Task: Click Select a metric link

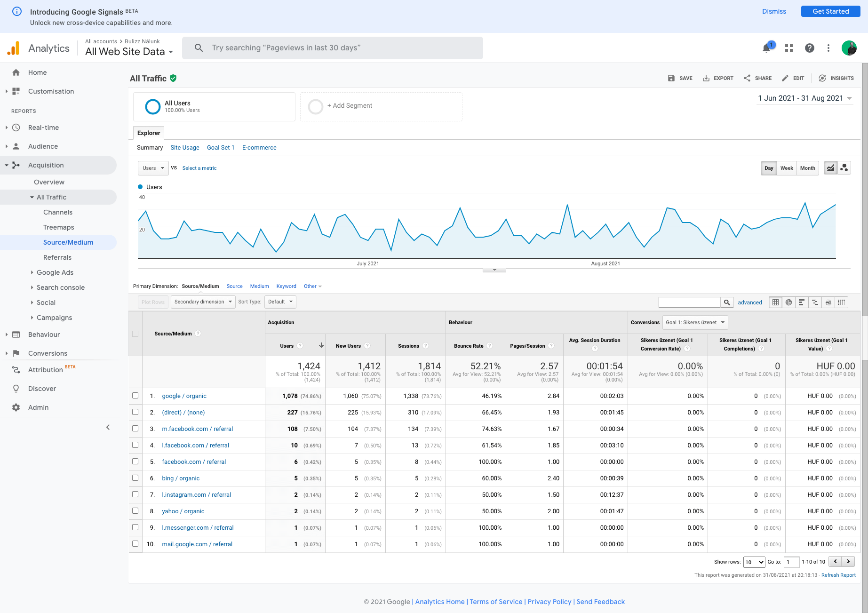Action: (x=199, y=168)
